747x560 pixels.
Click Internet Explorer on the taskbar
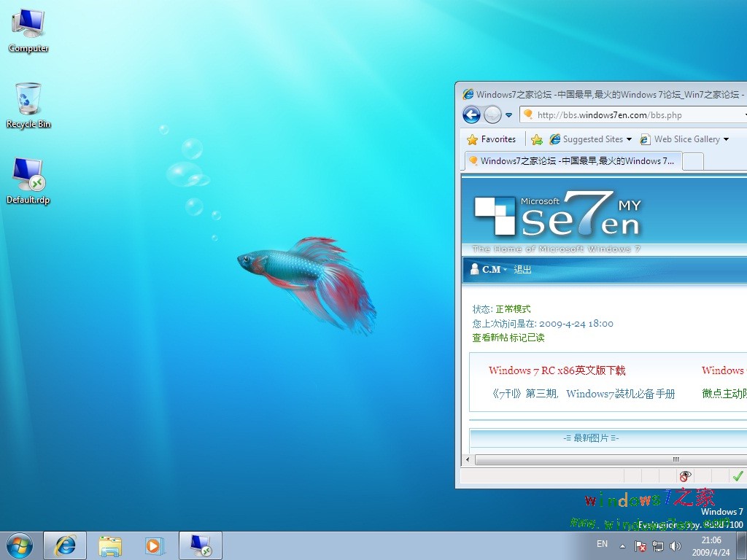coord(65,545)
